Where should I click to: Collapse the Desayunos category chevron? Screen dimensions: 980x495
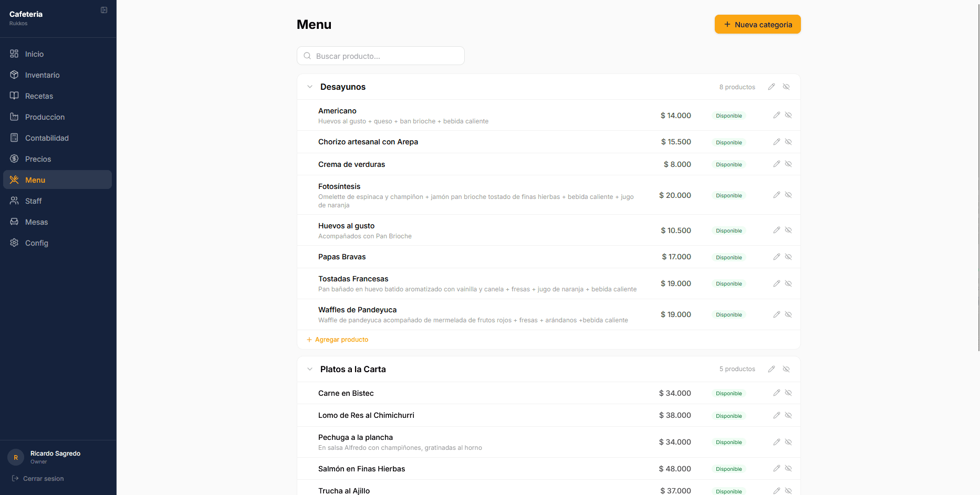tap(310, 87)
